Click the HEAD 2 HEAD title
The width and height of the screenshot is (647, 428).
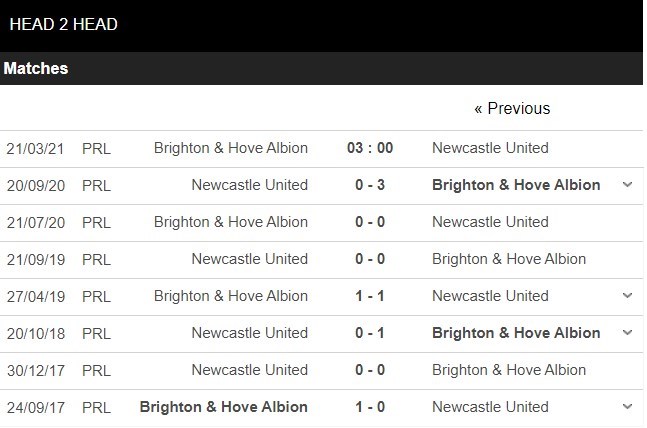point(63,24)
